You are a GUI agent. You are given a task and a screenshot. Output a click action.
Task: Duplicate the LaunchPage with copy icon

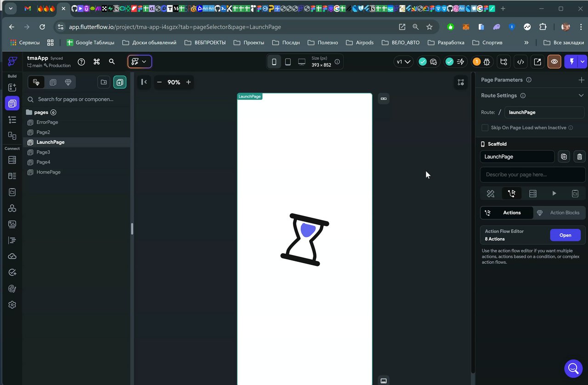pyautogui.click(x=564, y=157)
